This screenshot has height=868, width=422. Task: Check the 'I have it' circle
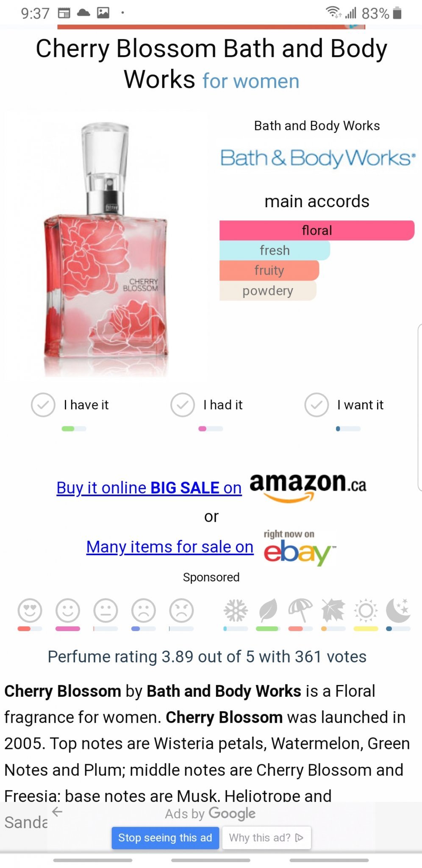tap(43, 405)
